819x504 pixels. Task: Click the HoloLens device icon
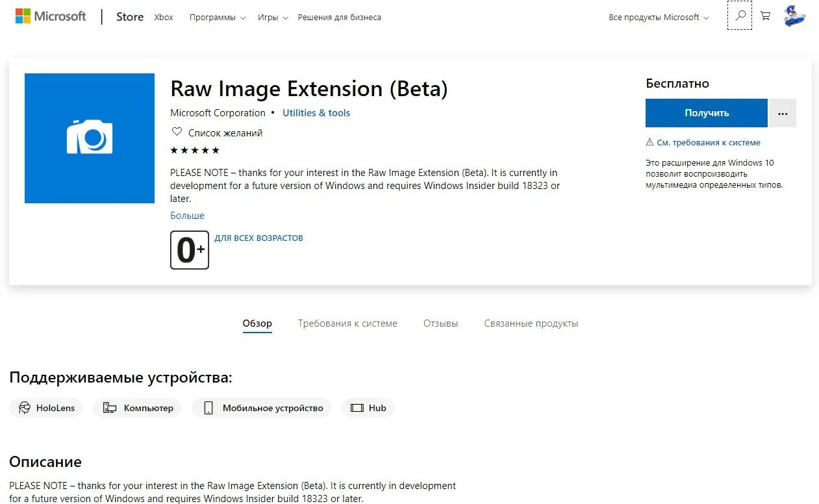pos(25,408)
